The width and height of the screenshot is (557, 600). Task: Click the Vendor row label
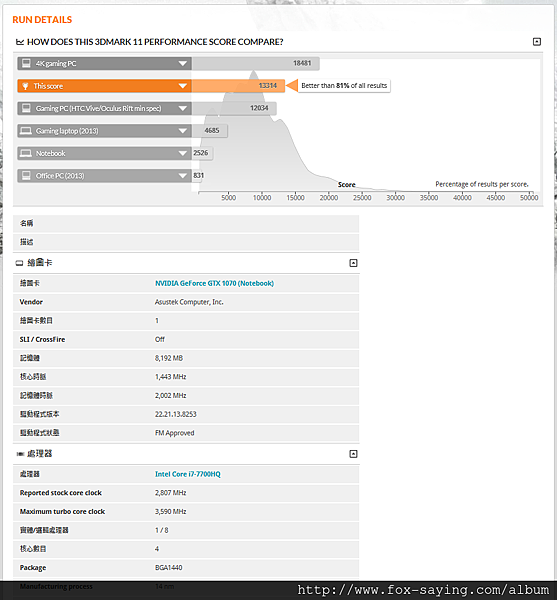(x=31, y=302)
